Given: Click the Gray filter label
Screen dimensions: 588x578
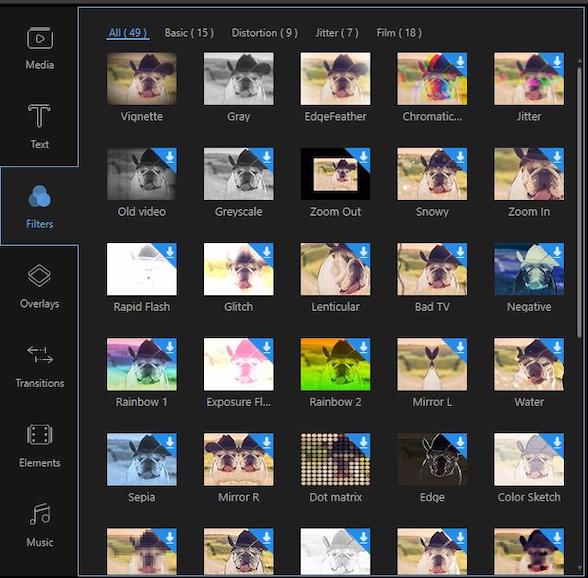Looking at the screenshot, I should (238, 117).
